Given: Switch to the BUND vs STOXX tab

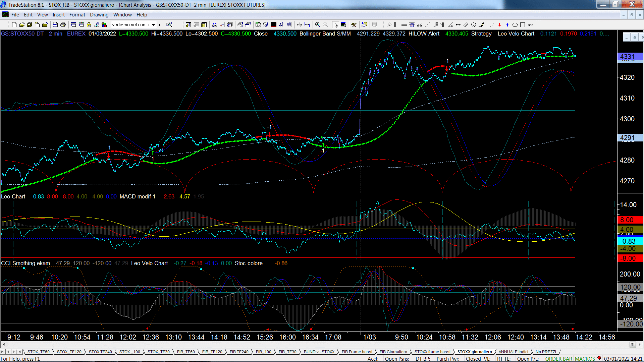Looking at the screenshot, I should pyautogui.click(x=319, y=352).
